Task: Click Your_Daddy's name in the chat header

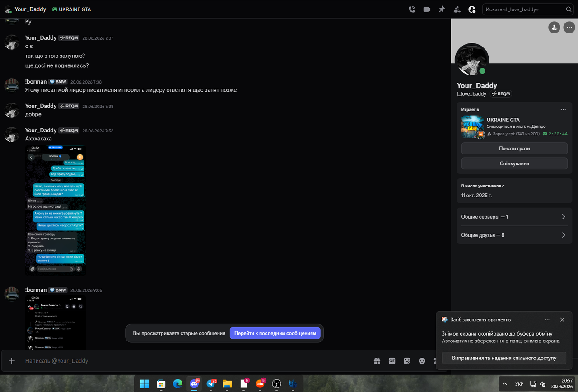Action: pyautogui.click(x=30, y=9)
